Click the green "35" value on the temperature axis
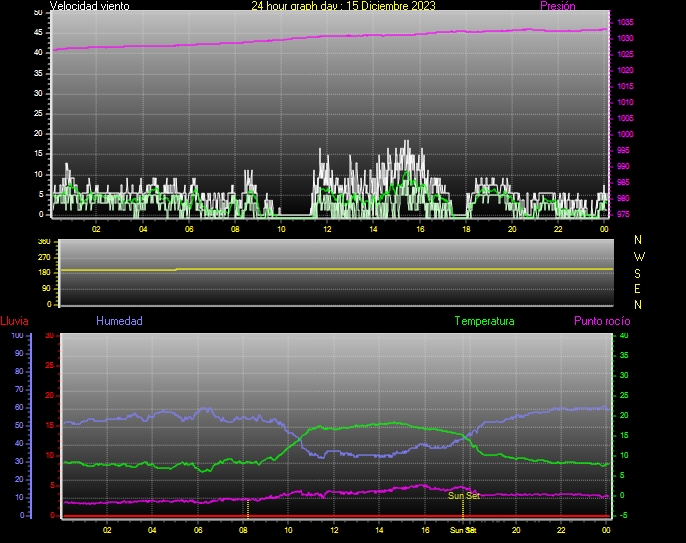The height and width of the screenshot is (543, 686). pos(624,355)
